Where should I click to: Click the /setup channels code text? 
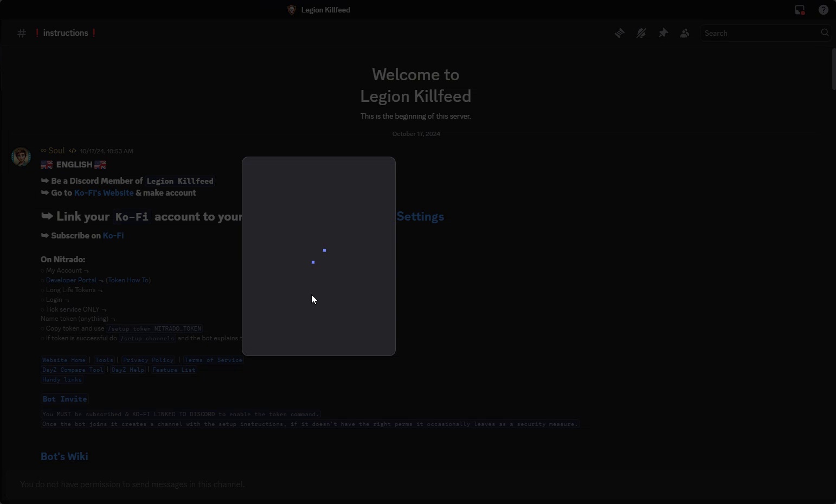click(147, 339)
